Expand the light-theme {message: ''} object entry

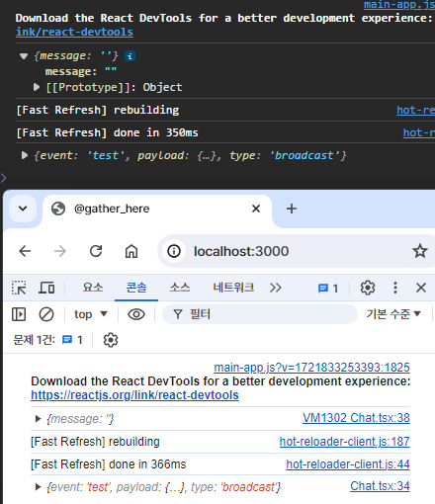pyautogui.click(x=38, y=419)
